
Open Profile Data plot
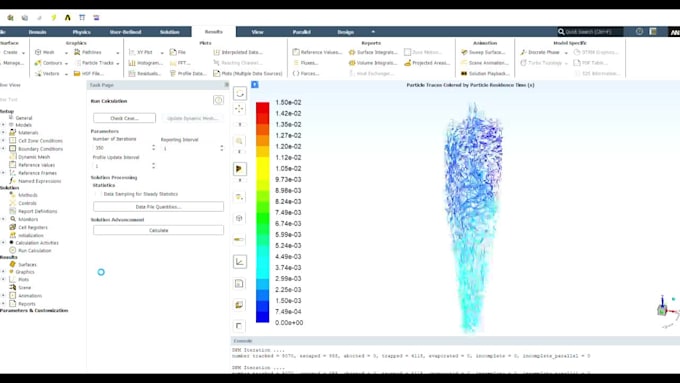pyautogui.click(x=188, y=73)
